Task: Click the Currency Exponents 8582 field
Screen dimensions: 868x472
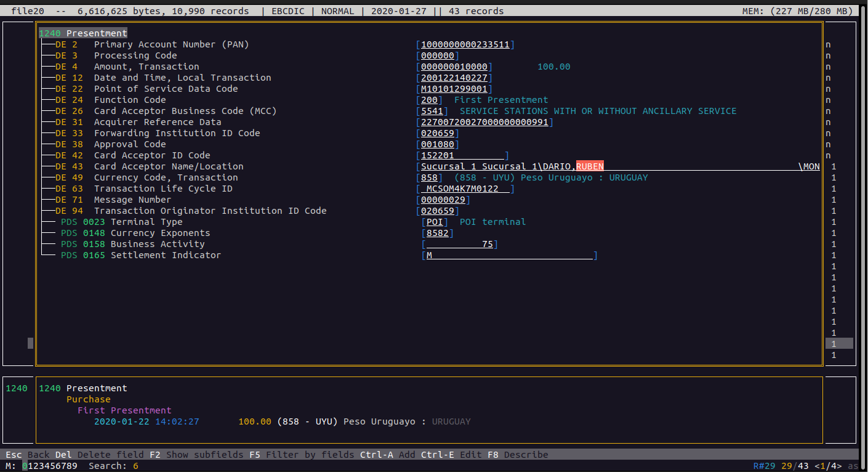Action: 438,233
